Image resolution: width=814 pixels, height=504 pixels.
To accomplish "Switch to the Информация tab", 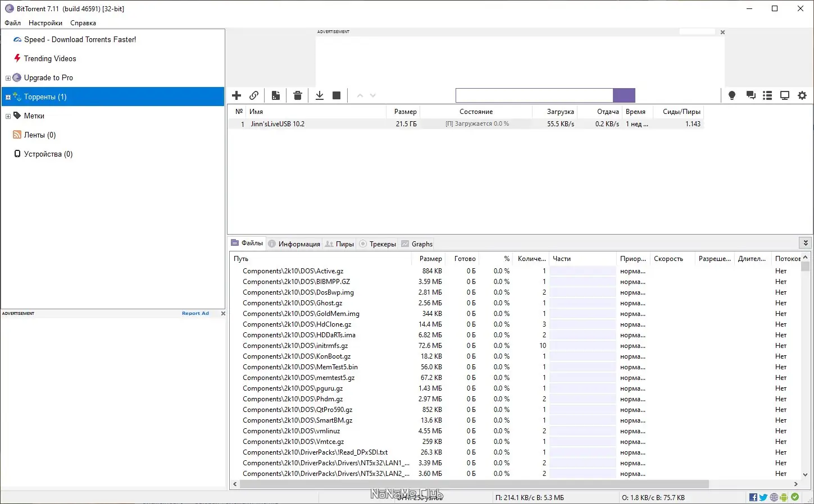I will tap(294, 244).
